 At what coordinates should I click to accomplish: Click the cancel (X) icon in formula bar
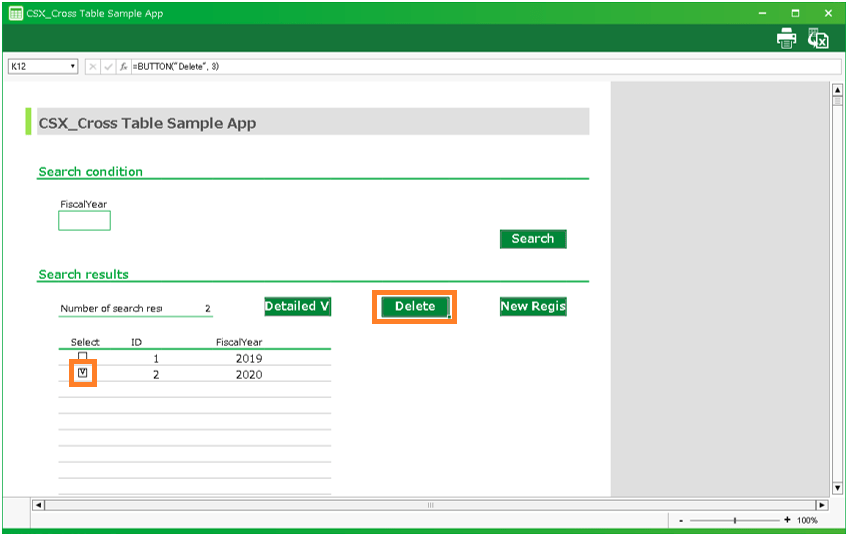pyautogui.click(x=93, y=66)
